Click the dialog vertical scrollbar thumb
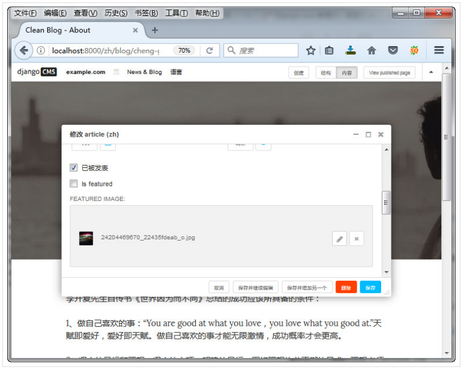The image size is (464, 370). (386, 203)
